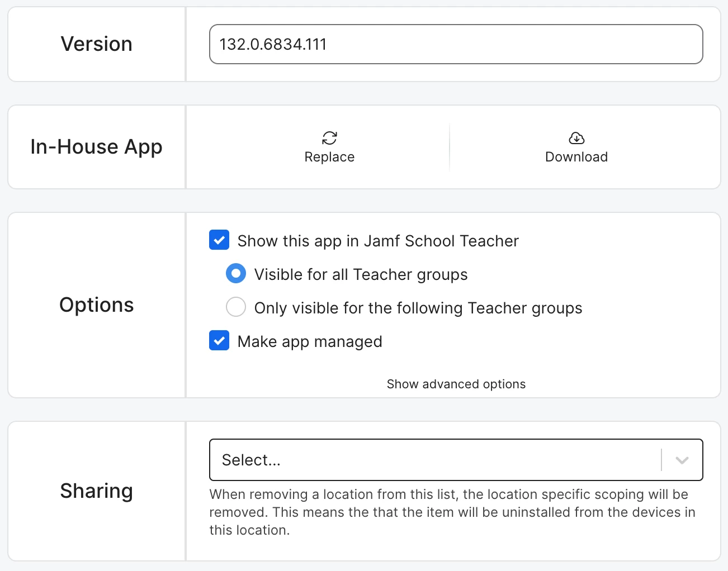Expand the Sharing chevron arrow
The width and height of the screenshot is (728, 571).
(682, 460)
